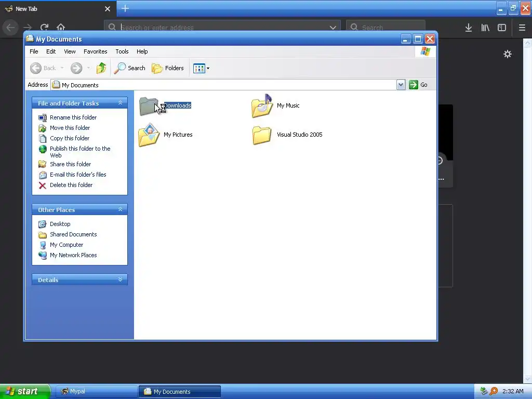This screenshot has height=399, width=532.
Task: Open the My Pictures folder icon
Action: coord(149,135)
